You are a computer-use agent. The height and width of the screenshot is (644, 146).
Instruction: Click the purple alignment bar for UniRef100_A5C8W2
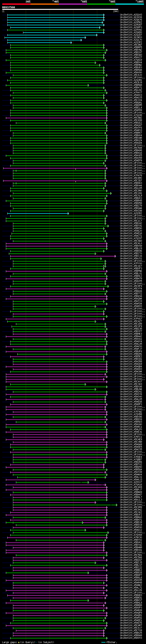coord(57,118)
